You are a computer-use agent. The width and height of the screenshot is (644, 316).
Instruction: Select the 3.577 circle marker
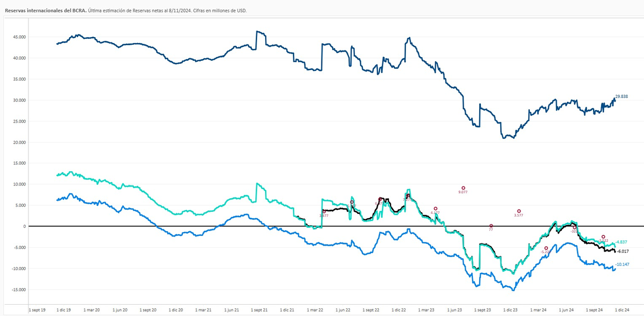click(519, 211)
